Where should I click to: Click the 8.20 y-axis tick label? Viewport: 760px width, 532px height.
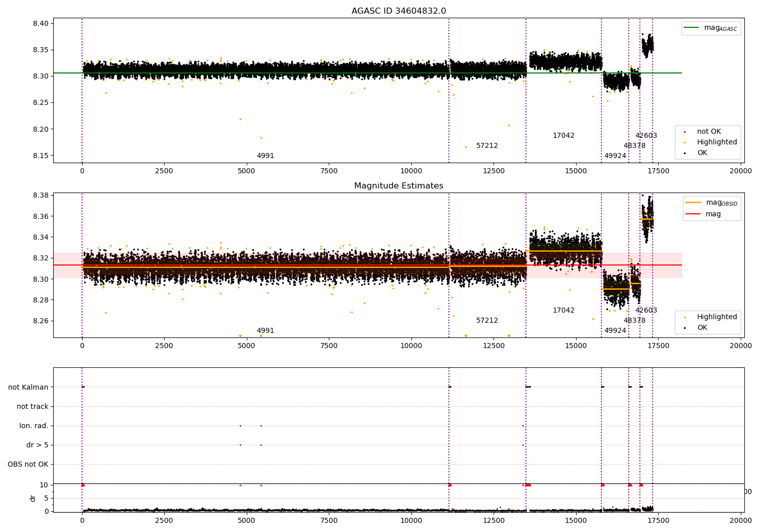41,129
